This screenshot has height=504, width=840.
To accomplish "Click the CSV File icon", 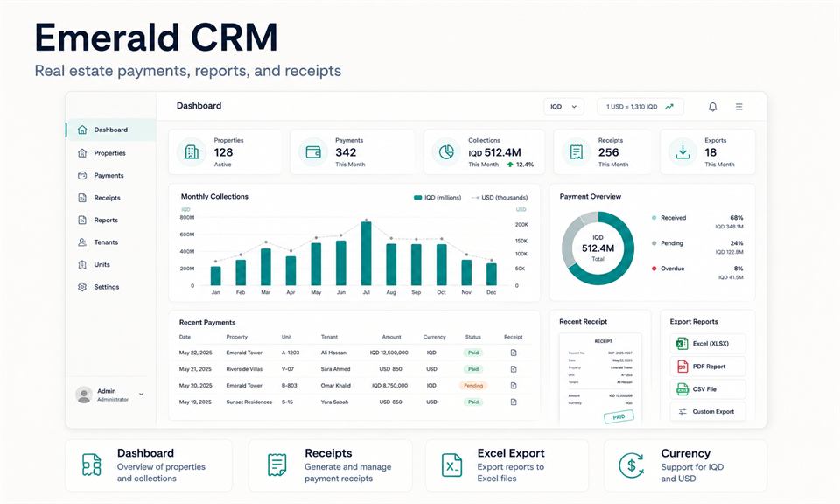I will point(682,389).
